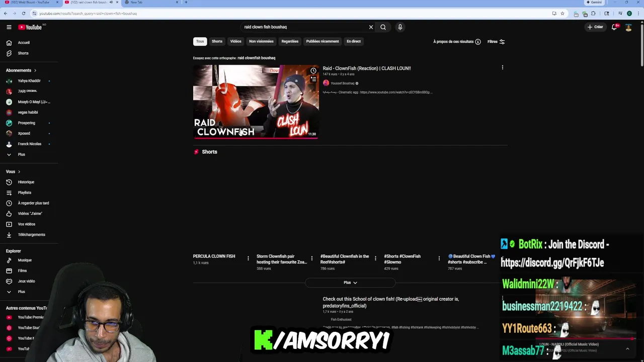The height and width of the screenshot is (362, 644).
Task: Click the magnifier search button
Action: click(383, 27)
